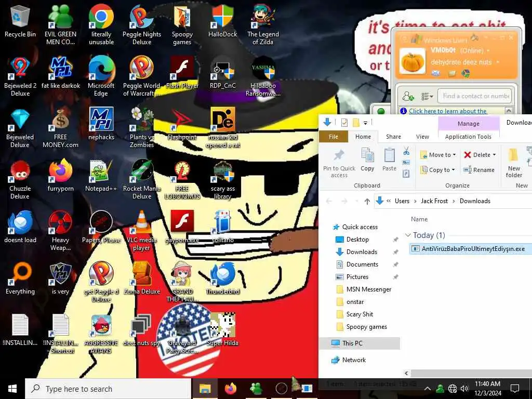Click Rename in the Organize group
Image resolution: width=532 pixels, height=399 pixels.
pyautogui.click(x=479, y=170)
